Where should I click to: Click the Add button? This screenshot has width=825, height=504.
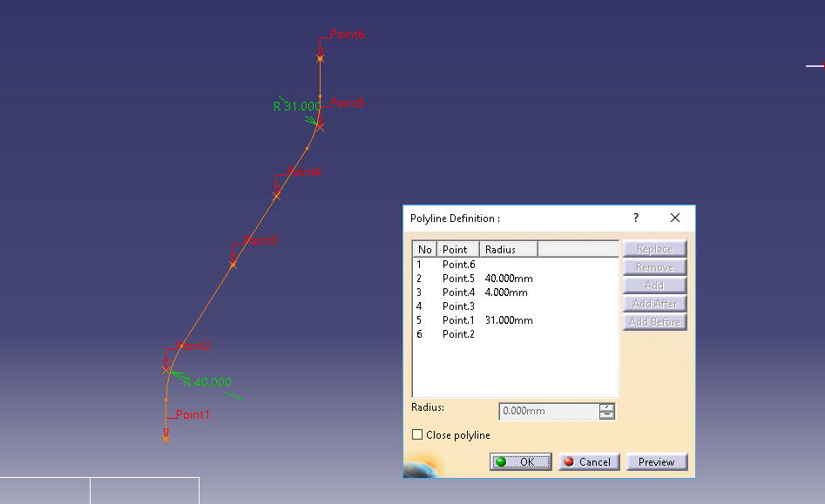coord(654,286)
